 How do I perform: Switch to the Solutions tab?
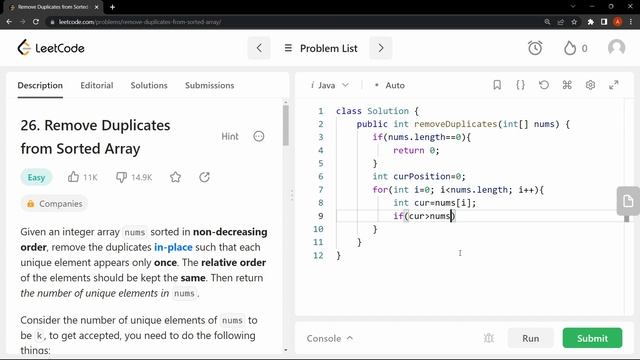coord(149,85)
